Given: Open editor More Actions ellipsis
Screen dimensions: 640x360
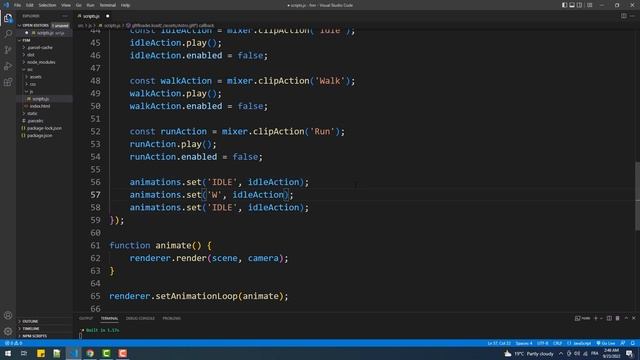Looking at the screenshot, I should (x=632, y=16).
